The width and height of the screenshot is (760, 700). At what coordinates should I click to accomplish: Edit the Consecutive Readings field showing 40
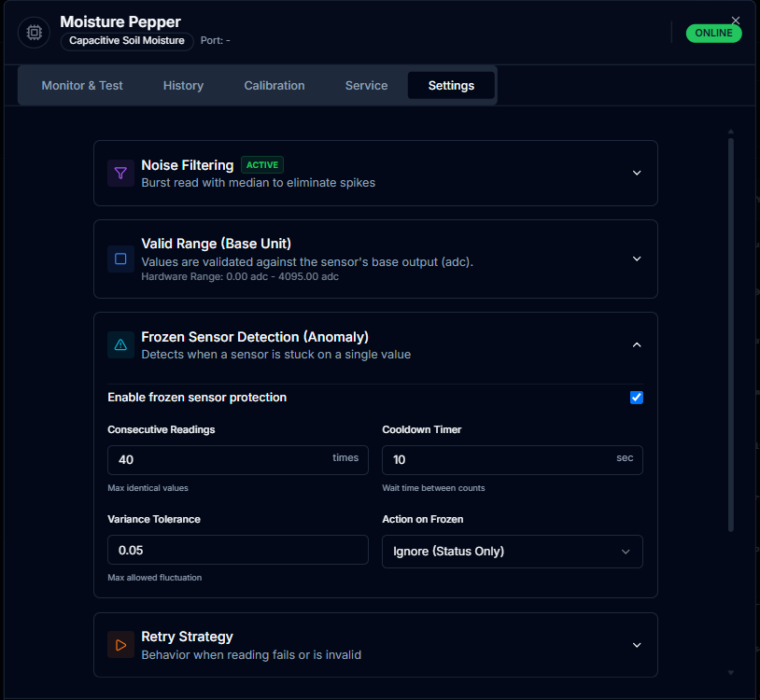pyautogui.click(x=238, y=460)
